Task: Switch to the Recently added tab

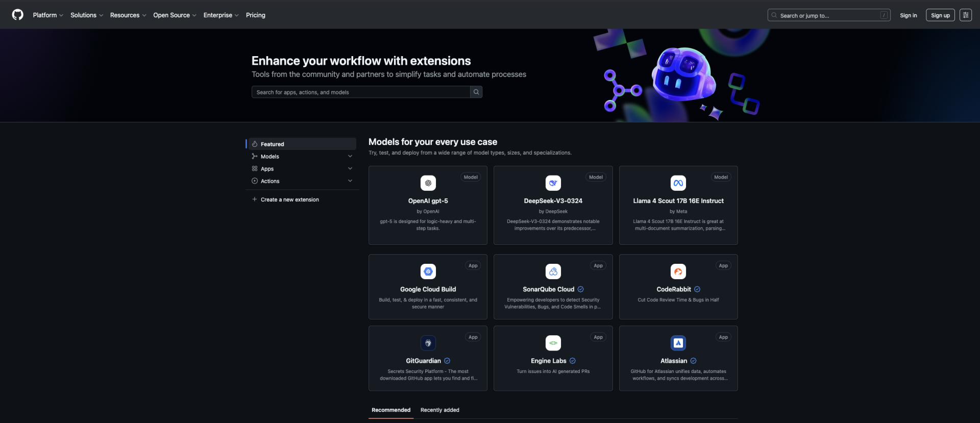Action: pos(440,410)
